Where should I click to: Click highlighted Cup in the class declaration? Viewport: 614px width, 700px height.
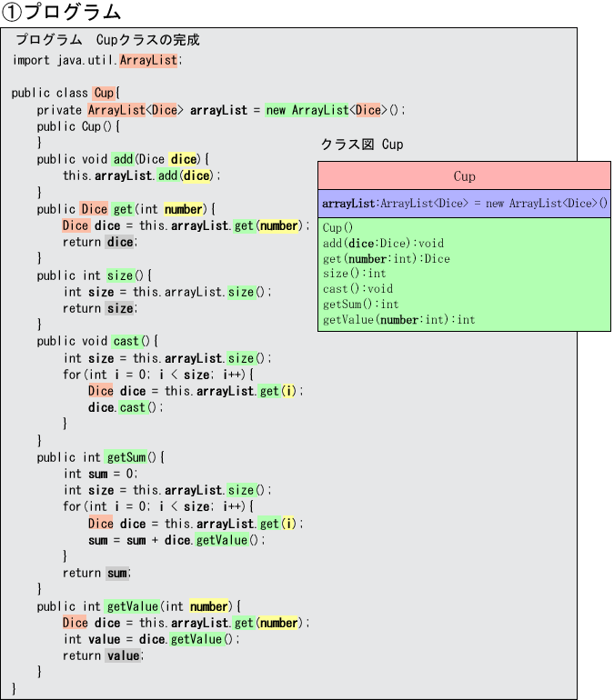coord(104,93)
